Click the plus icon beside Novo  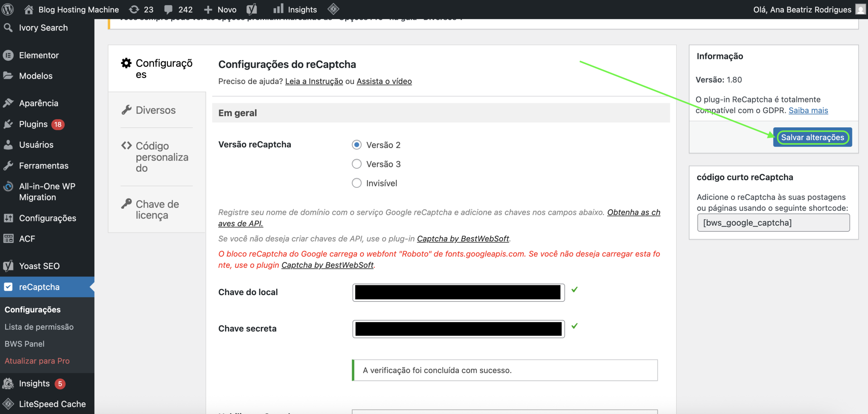[208, 10]
